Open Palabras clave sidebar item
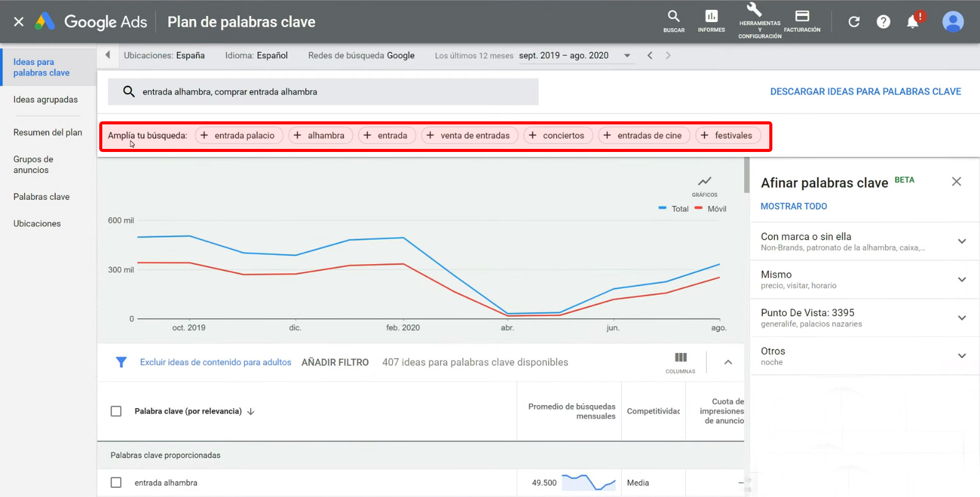The image size is (980, 497). [42, 197]
